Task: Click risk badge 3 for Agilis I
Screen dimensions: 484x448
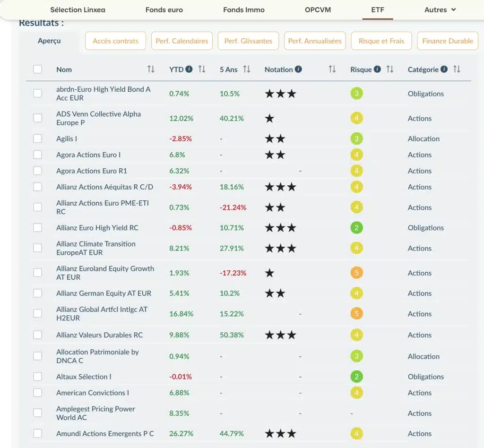Action: [x=356, y=138]
